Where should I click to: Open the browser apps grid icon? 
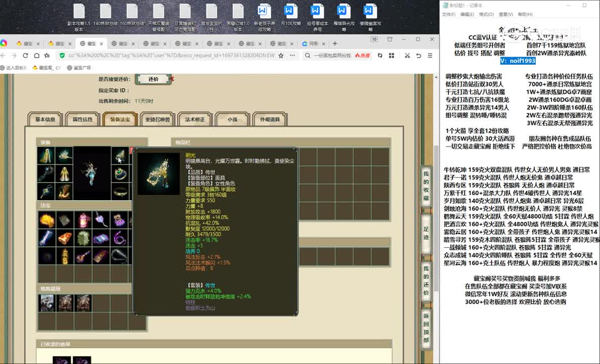(x=392, y=56)
